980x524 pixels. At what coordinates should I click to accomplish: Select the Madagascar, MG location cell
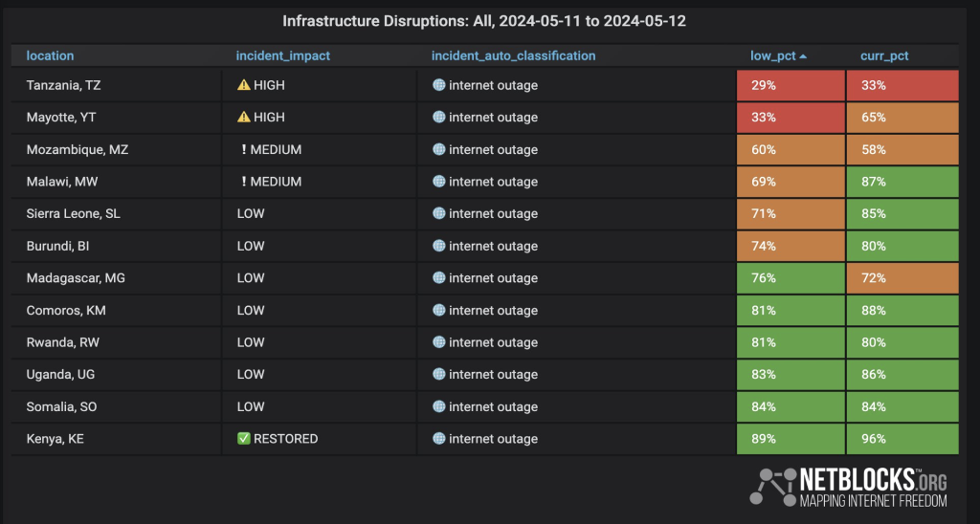(76, 278)
